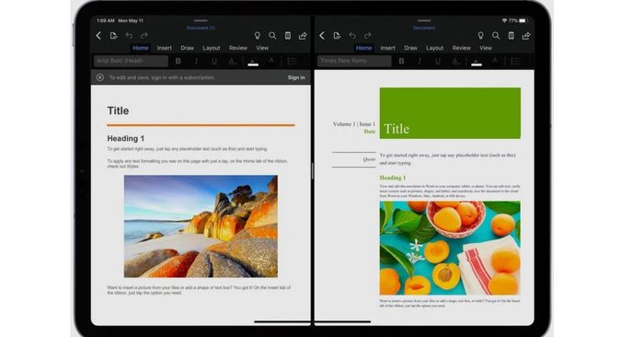644x337 pixels.
Task: Open the Review tab in right window
Action: [462, 48]
